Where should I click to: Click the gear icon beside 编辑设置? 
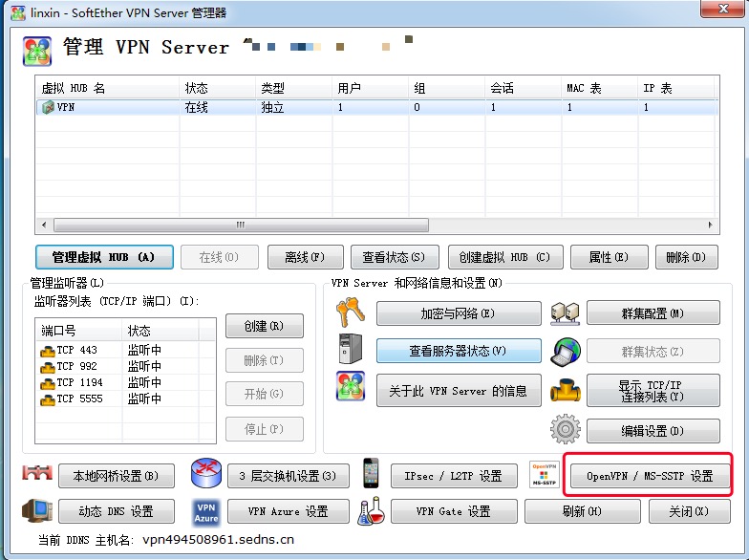coord(566,429)
